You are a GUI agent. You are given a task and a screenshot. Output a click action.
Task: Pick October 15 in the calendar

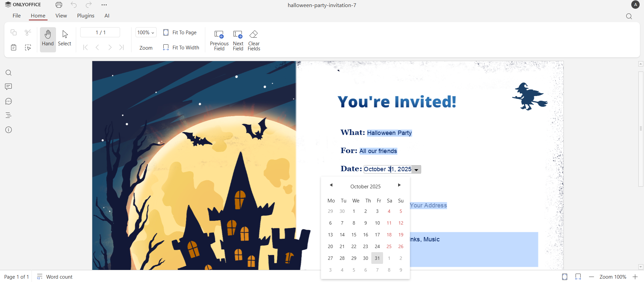354,235
